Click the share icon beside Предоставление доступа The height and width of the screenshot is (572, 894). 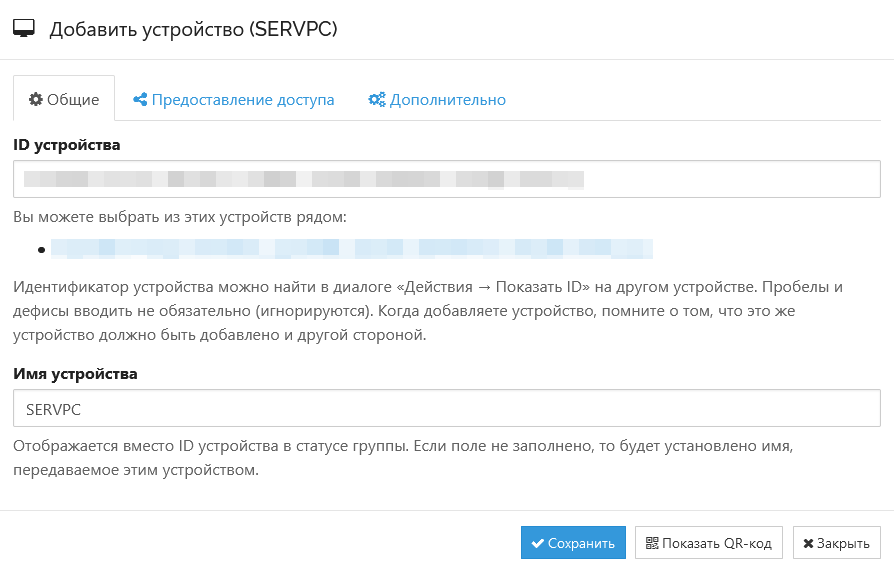(x=140, y=99)
